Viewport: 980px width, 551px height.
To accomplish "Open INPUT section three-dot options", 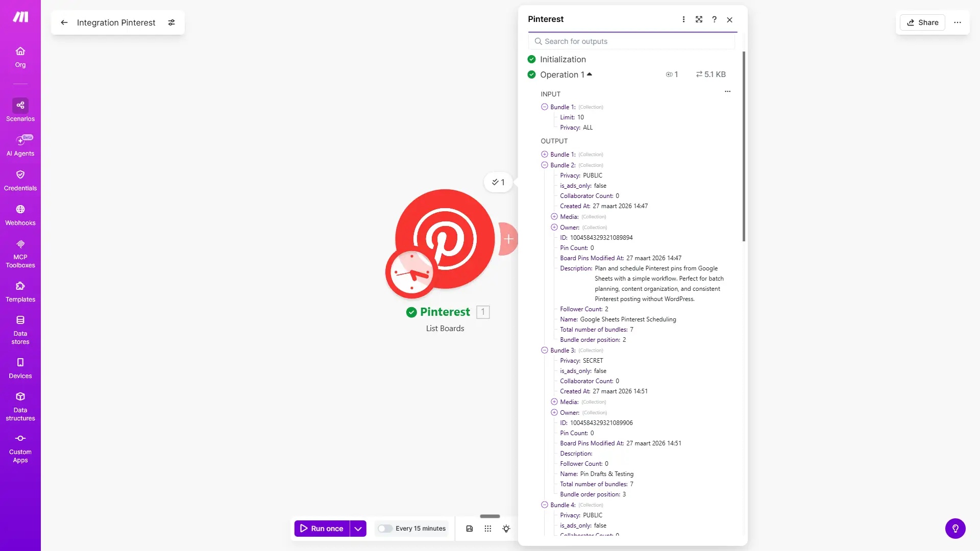I will [x=727, y=92].
